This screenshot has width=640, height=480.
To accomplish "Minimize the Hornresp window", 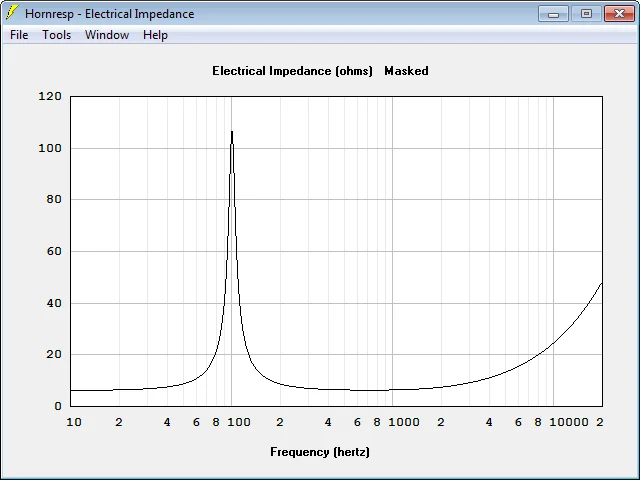I will click(553, 14).
